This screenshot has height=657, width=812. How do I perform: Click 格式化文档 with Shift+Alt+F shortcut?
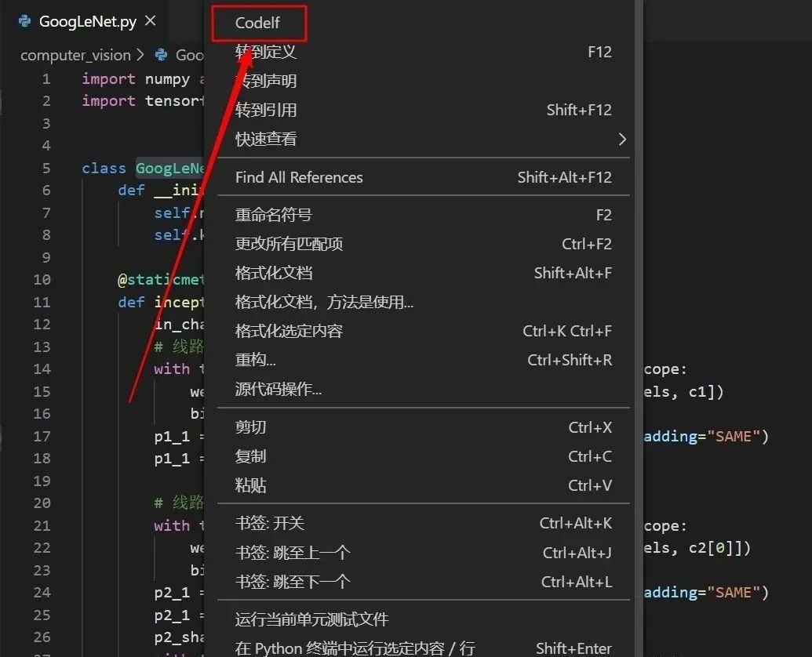click(x=423, y=273)
